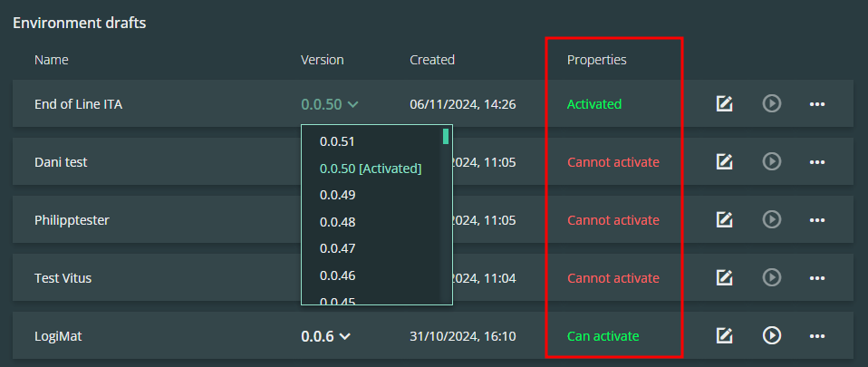Edit the Dani test draft
The height and width of the screenshot is (367, 868).
(x=724, y=161)
